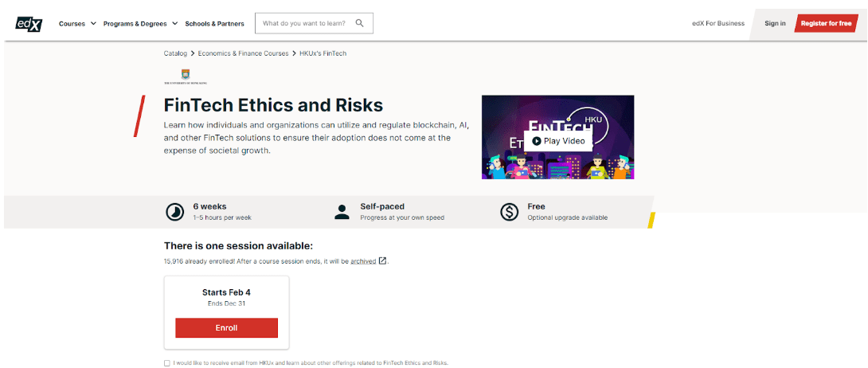868x368 pixels.
Task: Click the edX logo
Action: point(29,24)
